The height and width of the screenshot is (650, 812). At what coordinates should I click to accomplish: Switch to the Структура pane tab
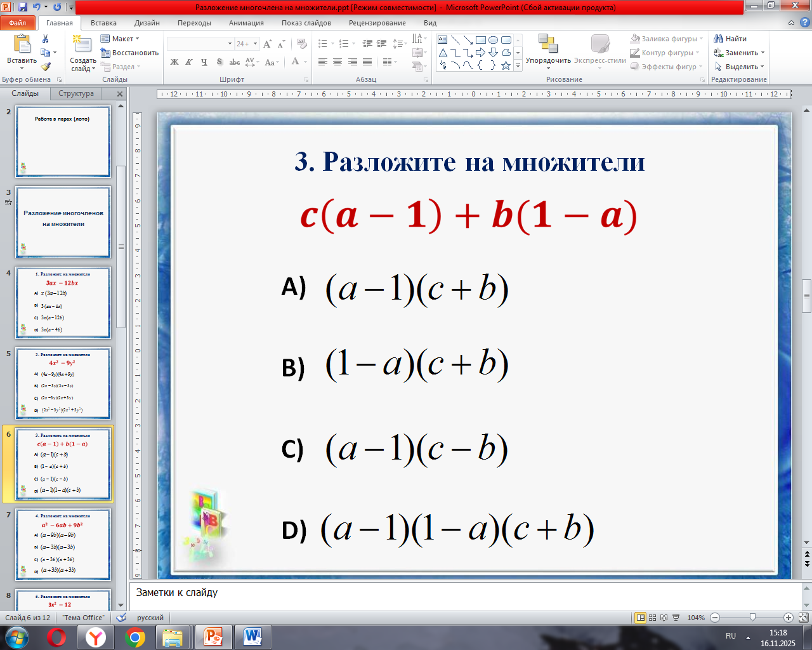point(76,93)
